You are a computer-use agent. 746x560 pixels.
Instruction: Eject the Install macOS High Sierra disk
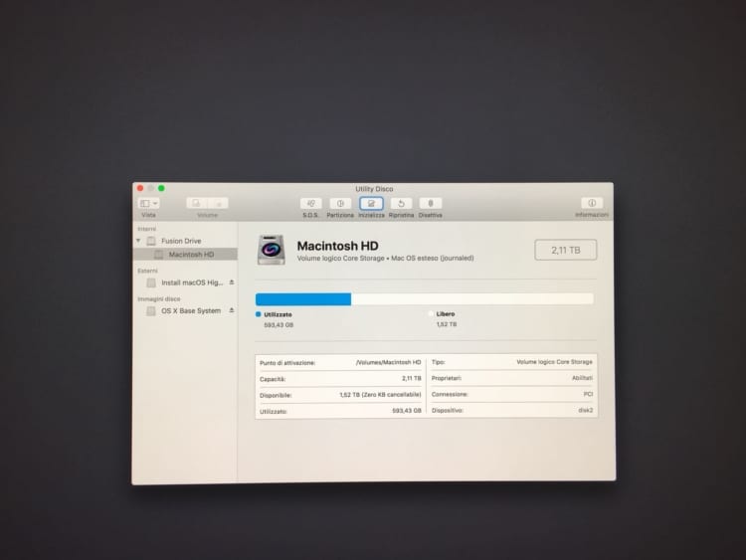[232, 282]
